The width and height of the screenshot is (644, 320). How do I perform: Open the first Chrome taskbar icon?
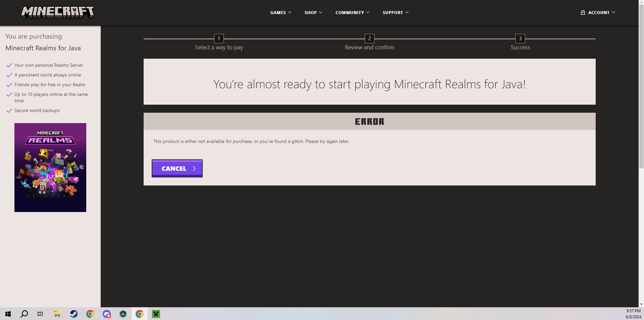(90, 314)
